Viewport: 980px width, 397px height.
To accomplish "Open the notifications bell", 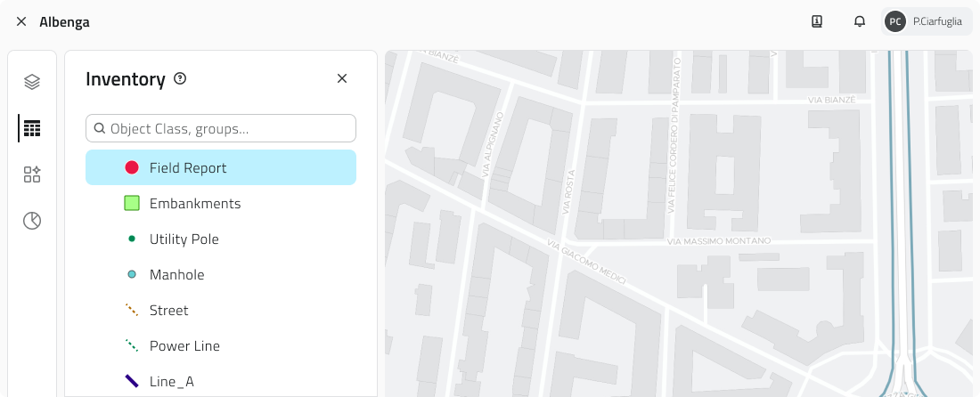I will point(860,21).
